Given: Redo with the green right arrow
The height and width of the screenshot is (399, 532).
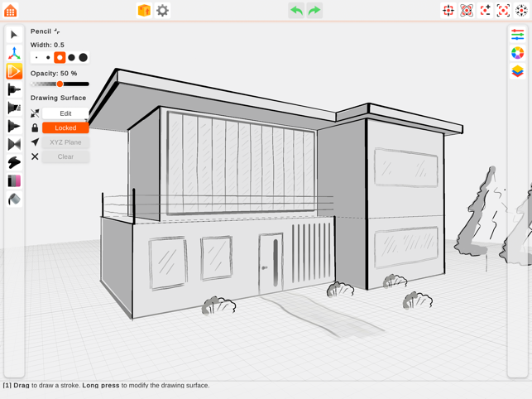Looking at the screenshot, I should [x=314, y=11].
